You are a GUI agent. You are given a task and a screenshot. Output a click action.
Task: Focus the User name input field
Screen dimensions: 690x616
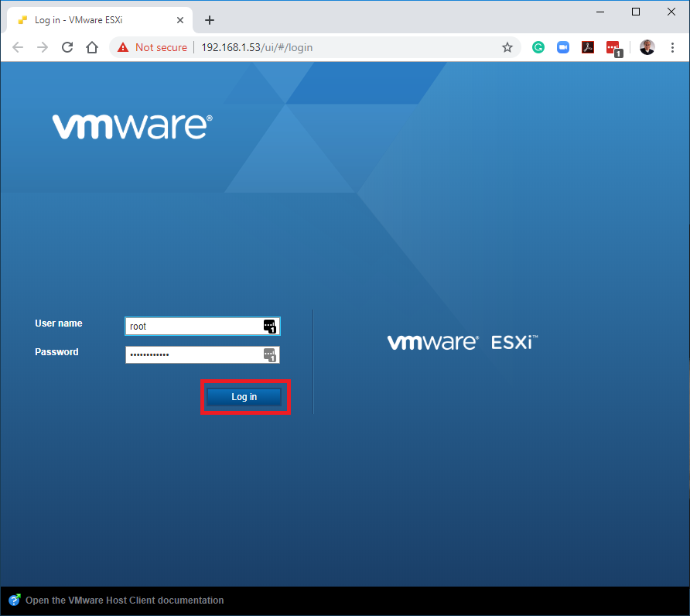(x=193, y=327)
